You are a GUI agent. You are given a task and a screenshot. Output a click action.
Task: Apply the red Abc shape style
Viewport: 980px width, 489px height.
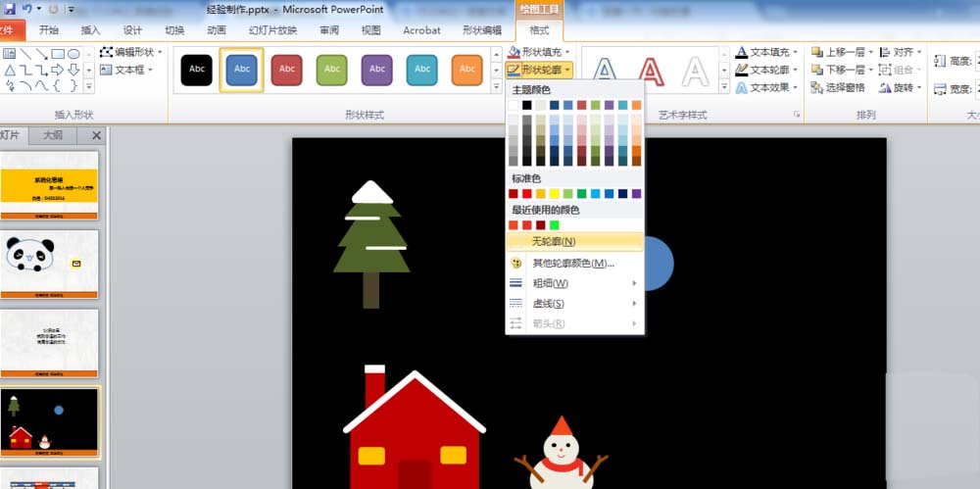click(287, 70)
